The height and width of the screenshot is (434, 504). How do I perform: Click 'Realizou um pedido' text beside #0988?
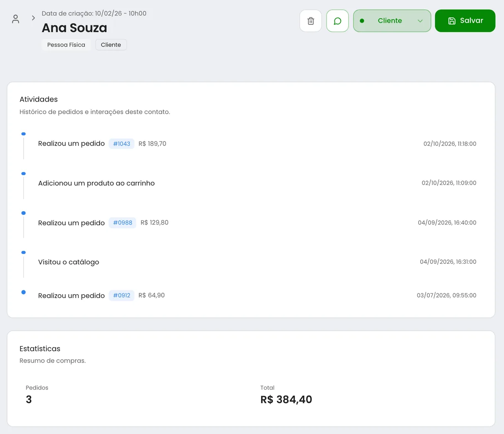point(71,223)
